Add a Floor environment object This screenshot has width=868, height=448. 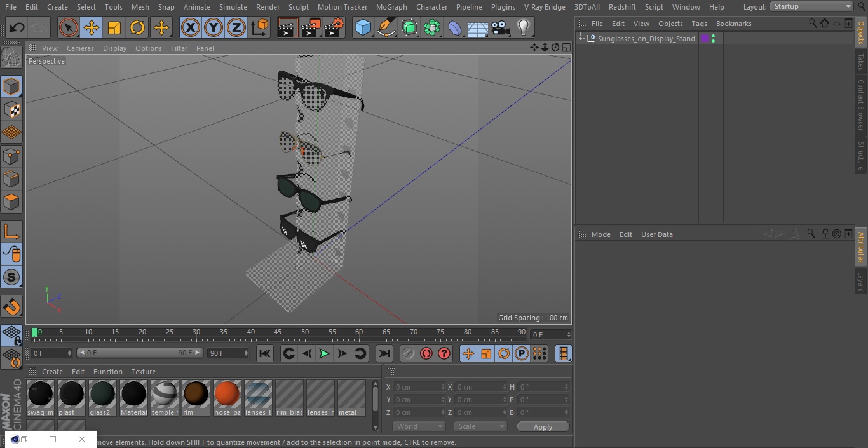(x=478, y=27)
